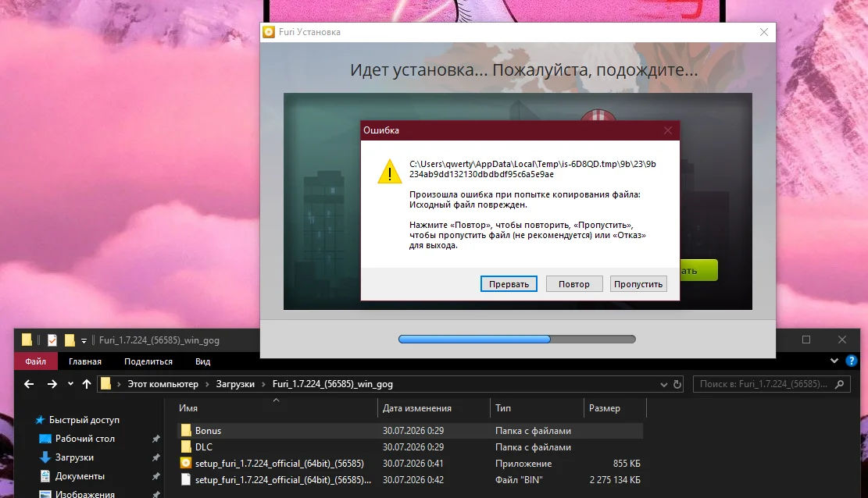Screen dimensions: 868x498
Task: Click Пропустить to skip the file
Action: click(638, 284)
